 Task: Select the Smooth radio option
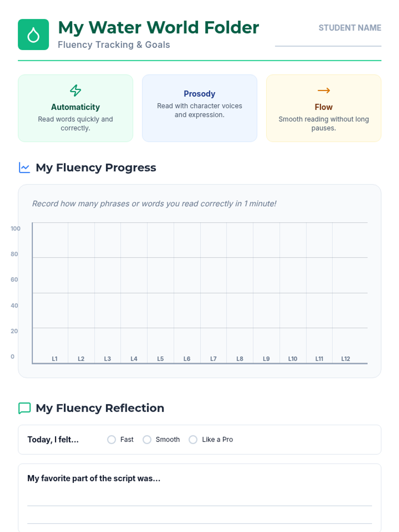point(147,440)
